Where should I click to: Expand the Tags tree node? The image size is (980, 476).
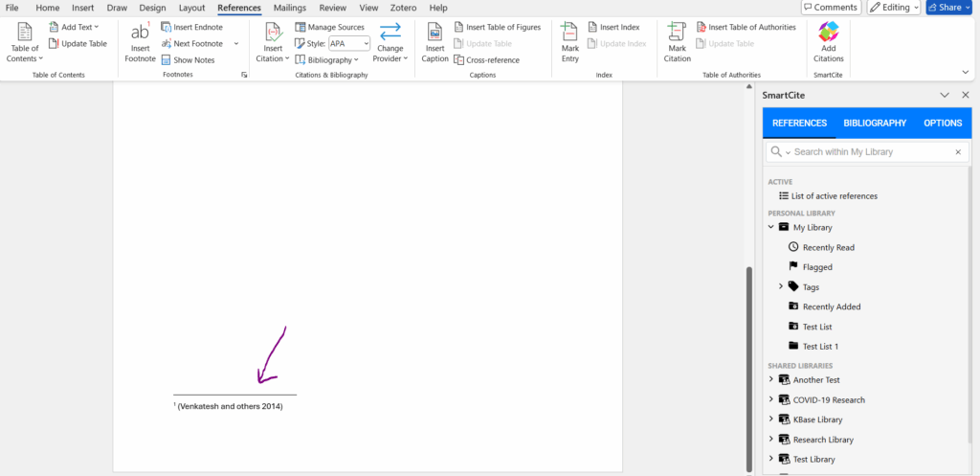pyautogui.click(x=781, y=286)
